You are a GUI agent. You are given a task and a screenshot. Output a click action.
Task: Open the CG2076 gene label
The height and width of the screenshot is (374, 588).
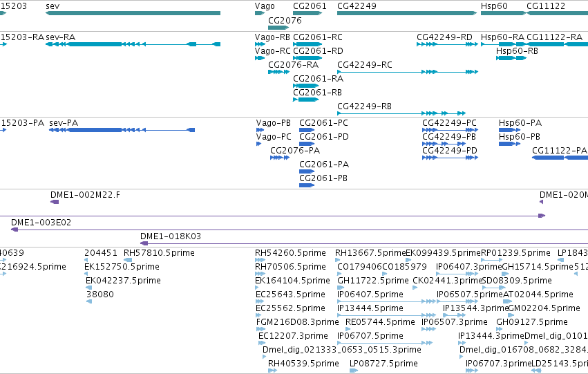tap(285, 20)
